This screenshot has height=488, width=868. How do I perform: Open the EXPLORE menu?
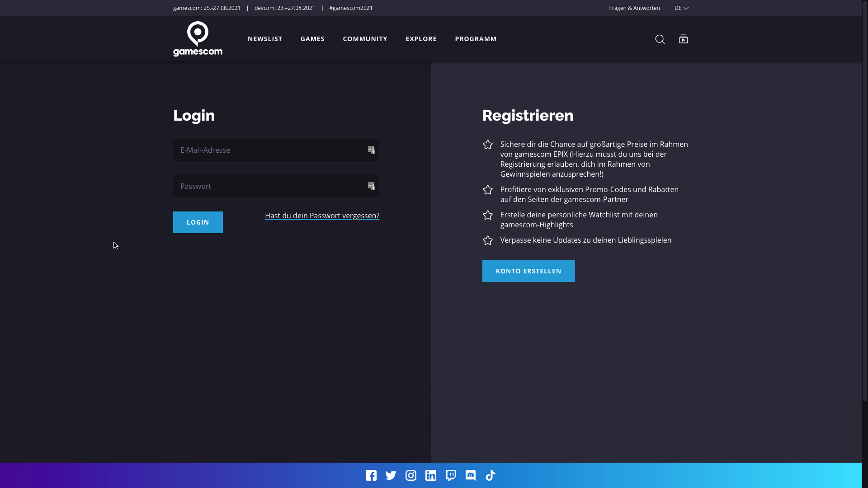pyautogui.click(x=421, y=39)
